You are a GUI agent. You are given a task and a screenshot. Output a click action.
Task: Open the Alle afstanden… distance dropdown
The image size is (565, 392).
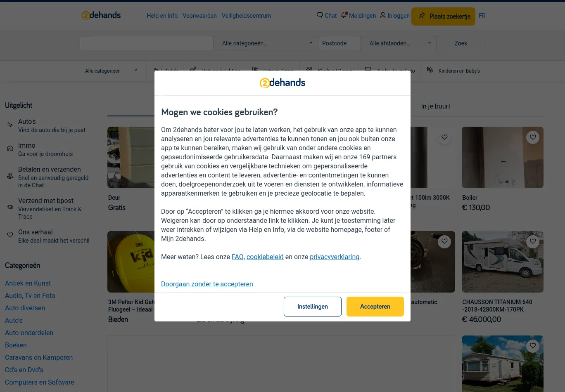(399, 43)
